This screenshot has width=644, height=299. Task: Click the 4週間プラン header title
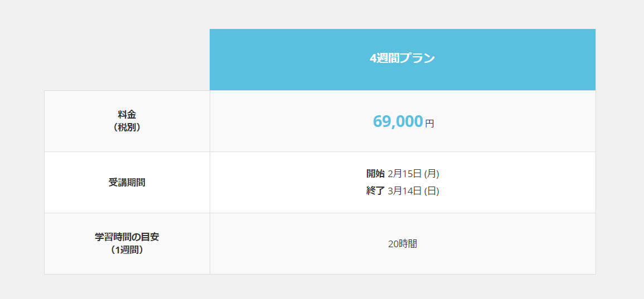(x=402, y=58)
